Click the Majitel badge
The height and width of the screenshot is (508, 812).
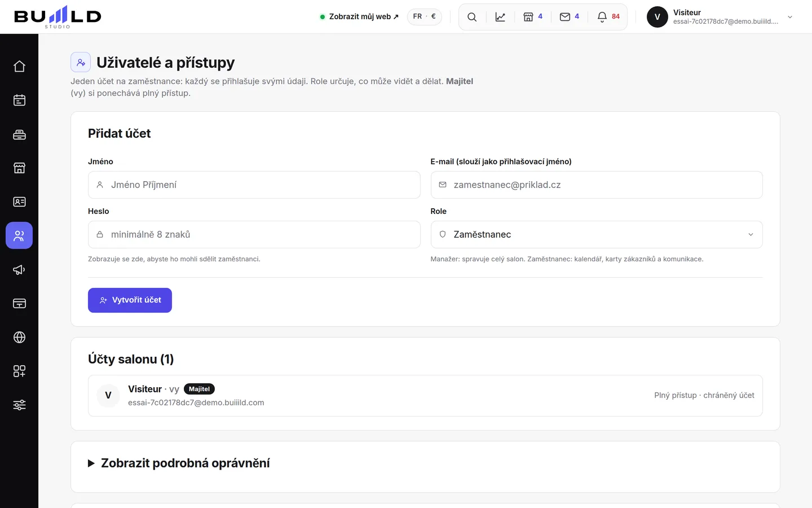[199, 389]
